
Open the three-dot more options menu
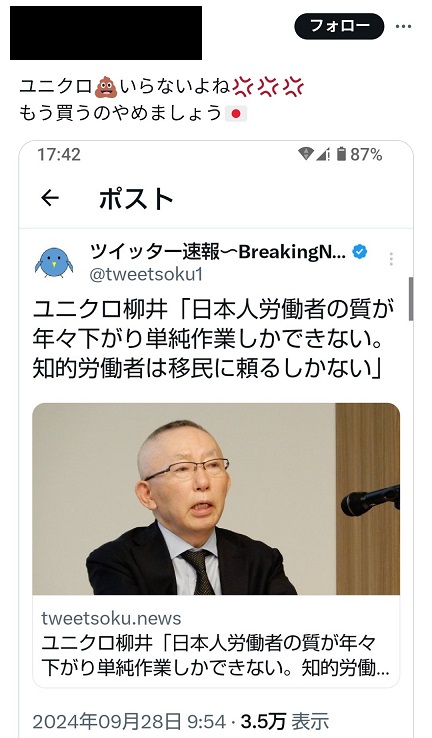click(403, 26)
